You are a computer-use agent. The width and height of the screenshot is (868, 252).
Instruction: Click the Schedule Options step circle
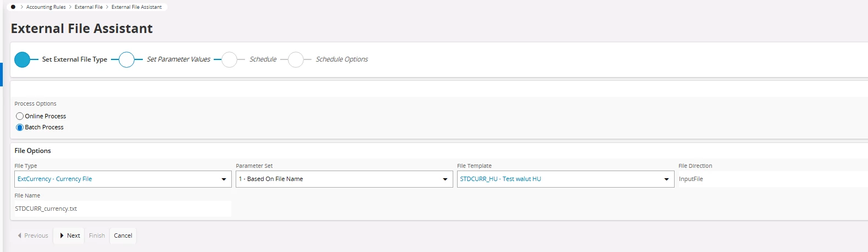296,59
